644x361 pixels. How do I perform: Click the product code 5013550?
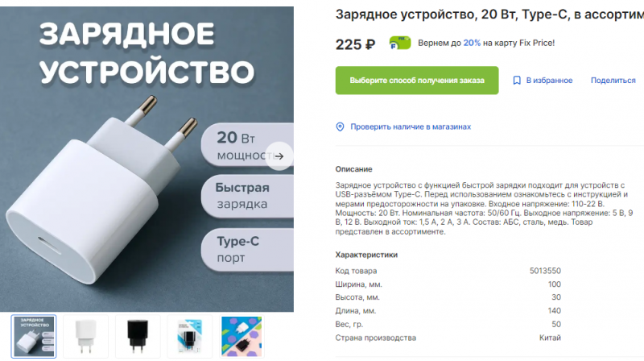545,271
